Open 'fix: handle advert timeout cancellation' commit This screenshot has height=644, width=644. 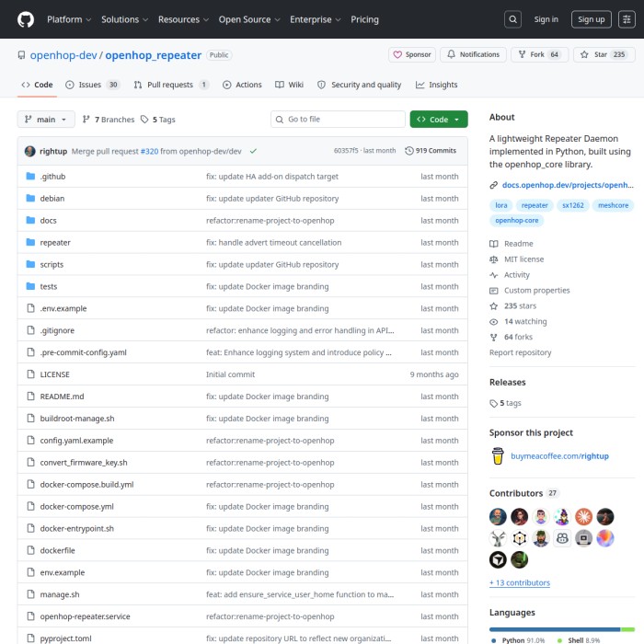[x=273, y=243]
